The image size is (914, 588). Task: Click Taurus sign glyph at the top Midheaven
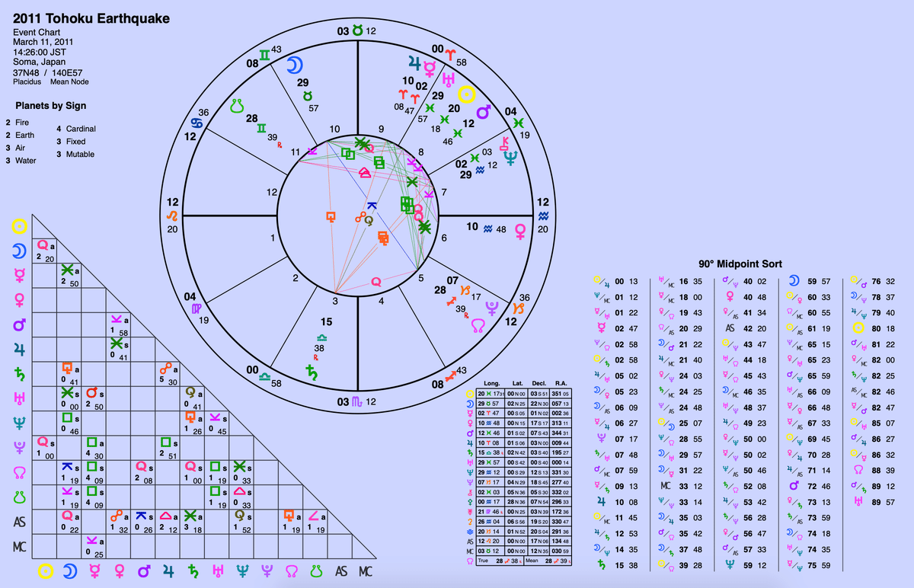[357, 31]
